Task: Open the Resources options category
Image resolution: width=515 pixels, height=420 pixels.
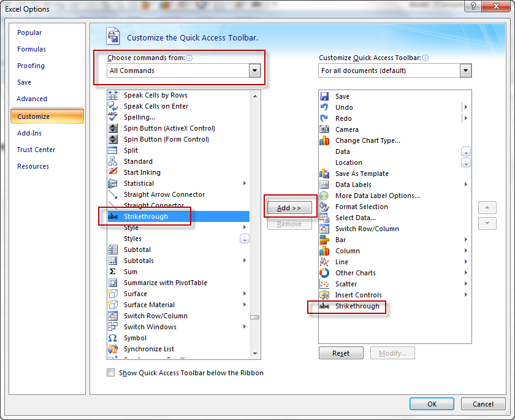Action: [33, 166]
